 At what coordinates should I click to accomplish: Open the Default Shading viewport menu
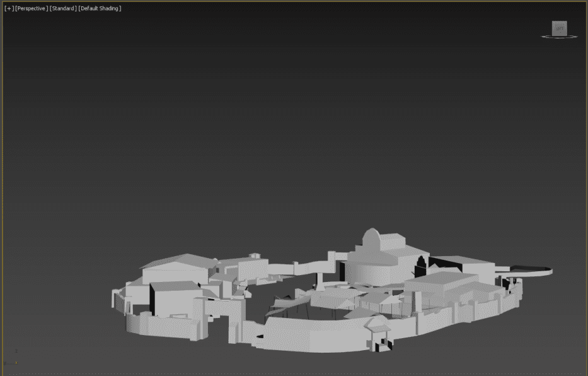100,8
